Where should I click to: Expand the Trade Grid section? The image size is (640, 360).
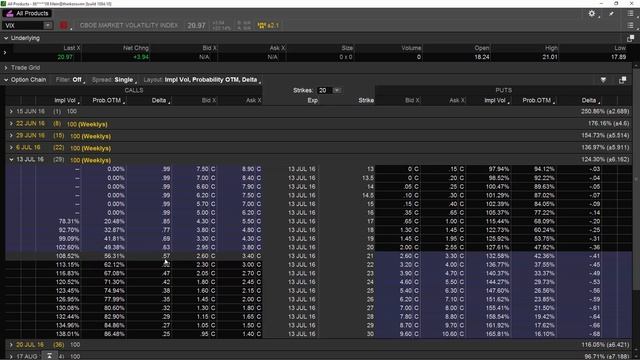click(x=6, y=68)
